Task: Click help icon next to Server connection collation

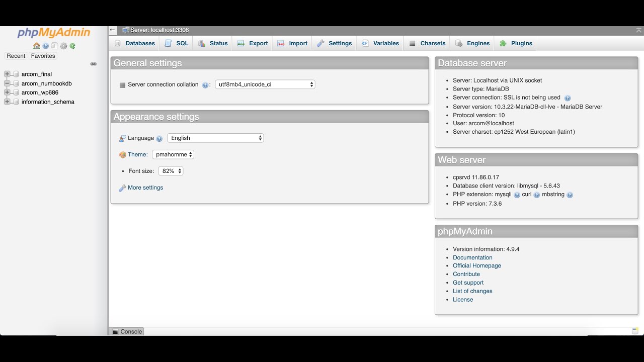Action: coord(205,85)
